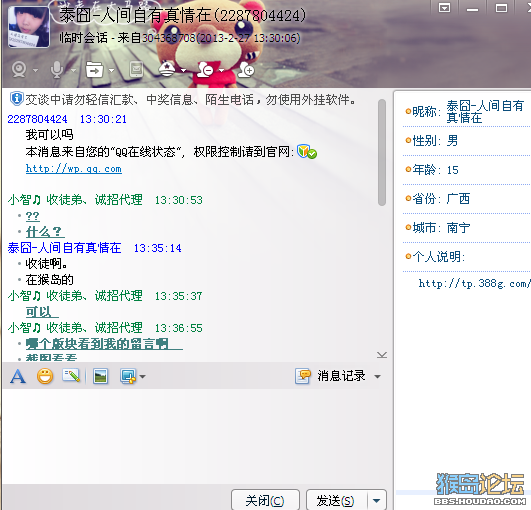The width and height of the screenshot is (531, 510).
Task: Click the send picture icon
Action: click(x=101, y=376)
